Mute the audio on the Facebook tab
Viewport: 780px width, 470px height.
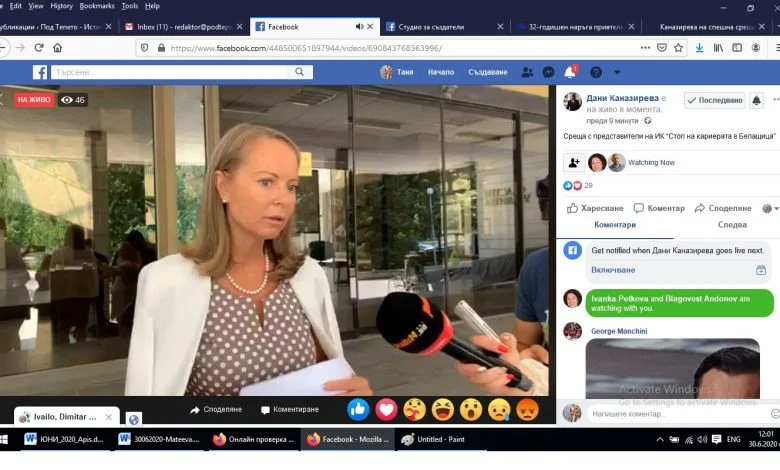pos(359,26)
